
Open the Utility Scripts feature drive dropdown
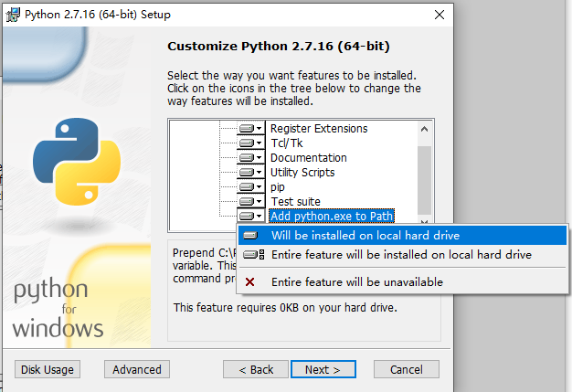[250, 172]
